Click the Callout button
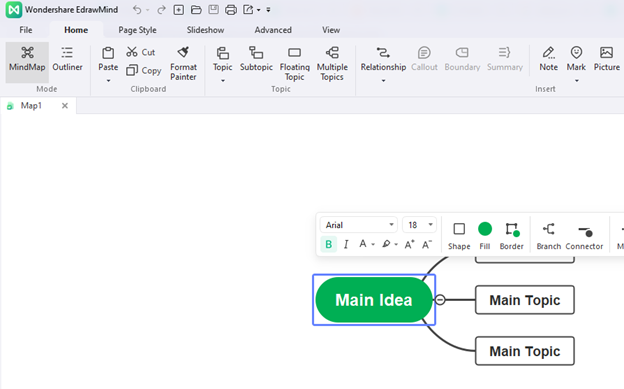 pyautogui.click(x=424, y=59)
